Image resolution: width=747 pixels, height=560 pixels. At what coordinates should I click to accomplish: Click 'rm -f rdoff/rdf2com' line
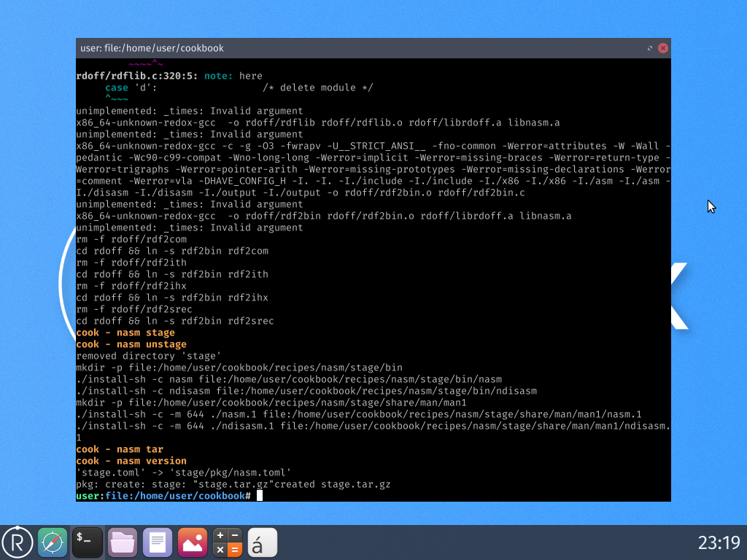pyautogui.click(x=131, y=239)
